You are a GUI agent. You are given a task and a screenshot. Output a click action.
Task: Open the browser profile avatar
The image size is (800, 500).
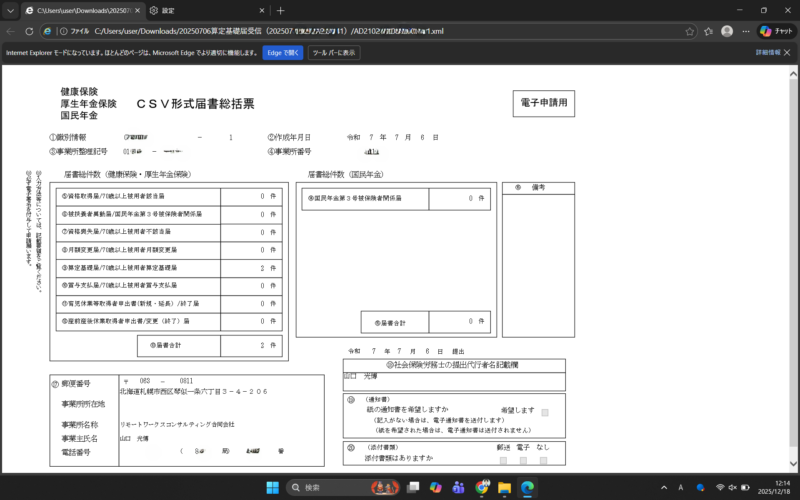(727, 31)
